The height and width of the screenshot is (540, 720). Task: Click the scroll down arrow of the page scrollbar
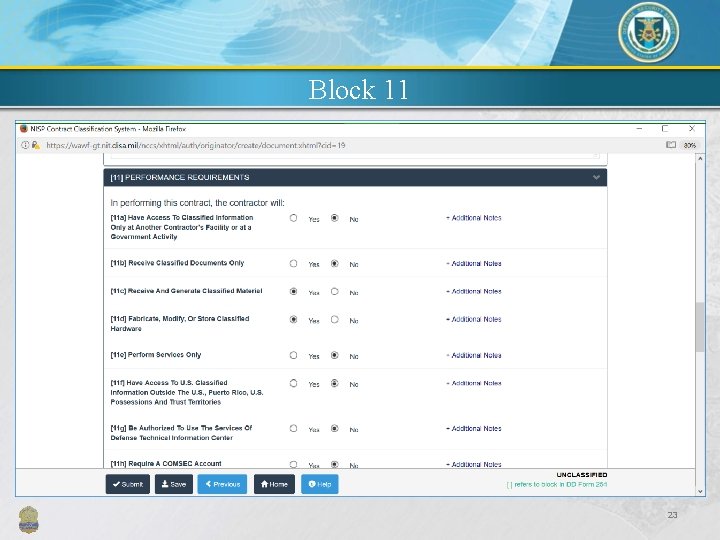(700, 491)
